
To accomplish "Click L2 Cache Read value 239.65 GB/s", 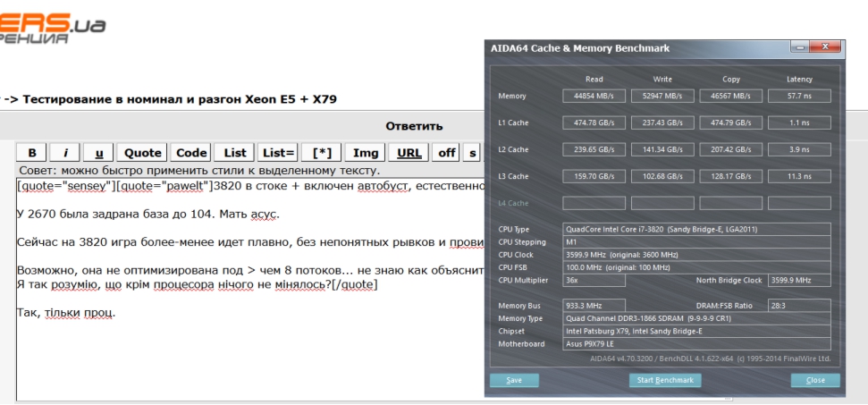I will (x=594, y=149).
